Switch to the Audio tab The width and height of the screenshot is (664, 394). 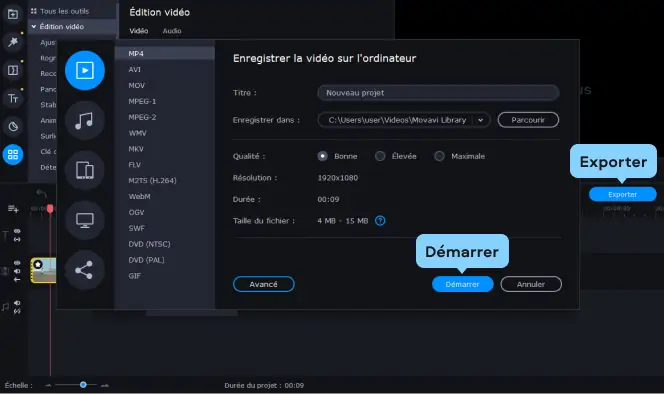click(x=172, y=31)
